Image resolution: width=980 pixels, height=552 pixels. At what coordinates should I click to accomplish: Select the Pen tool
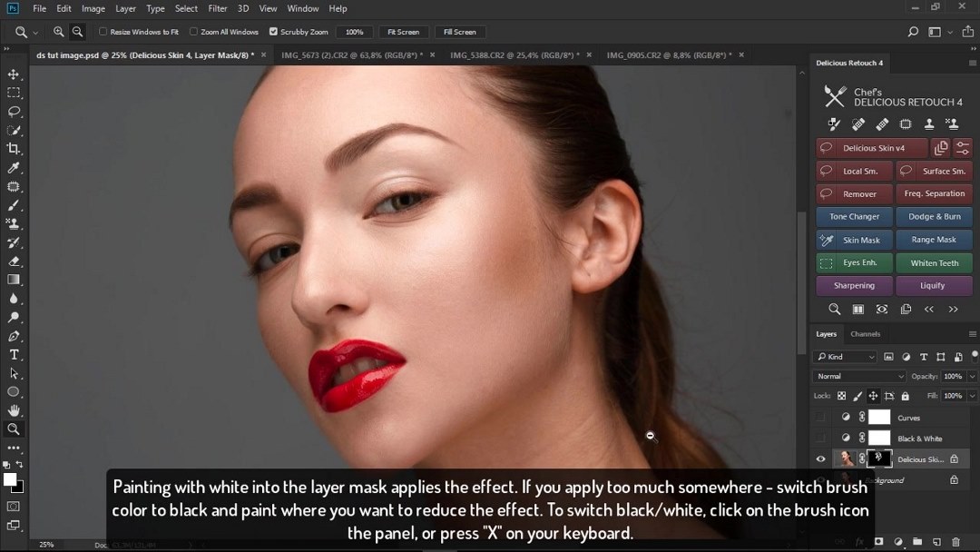(x=13, y=336)
